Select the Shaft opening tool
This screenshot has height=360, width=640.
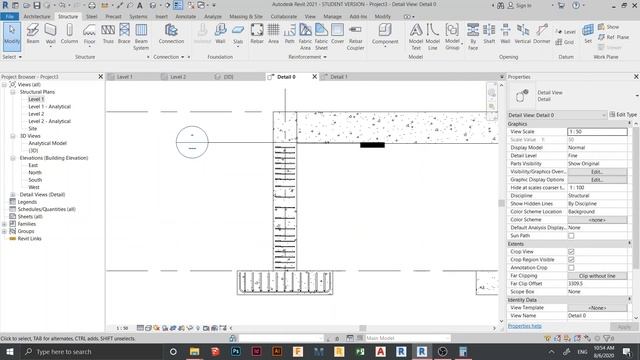(x=489, y=33)
